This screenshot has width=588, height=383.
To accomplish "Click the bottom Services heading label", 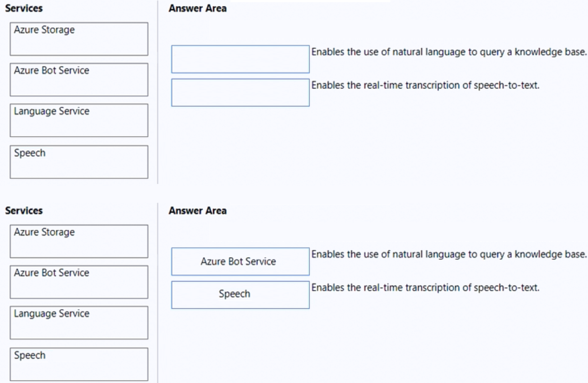I will 23,211.
